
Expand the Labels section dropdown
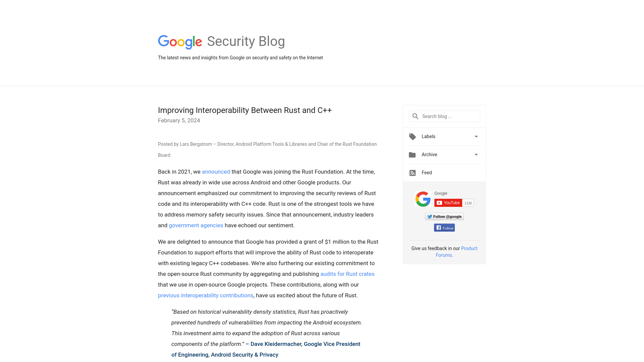[476, 136]
